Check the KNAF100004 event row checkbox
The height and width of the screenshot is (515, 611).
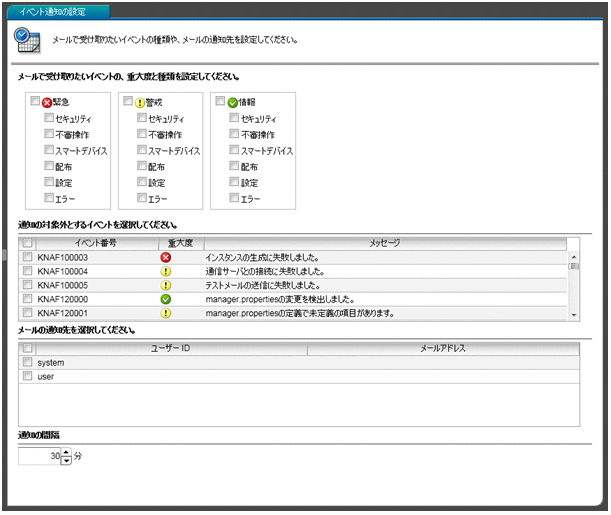click(28, 271)
